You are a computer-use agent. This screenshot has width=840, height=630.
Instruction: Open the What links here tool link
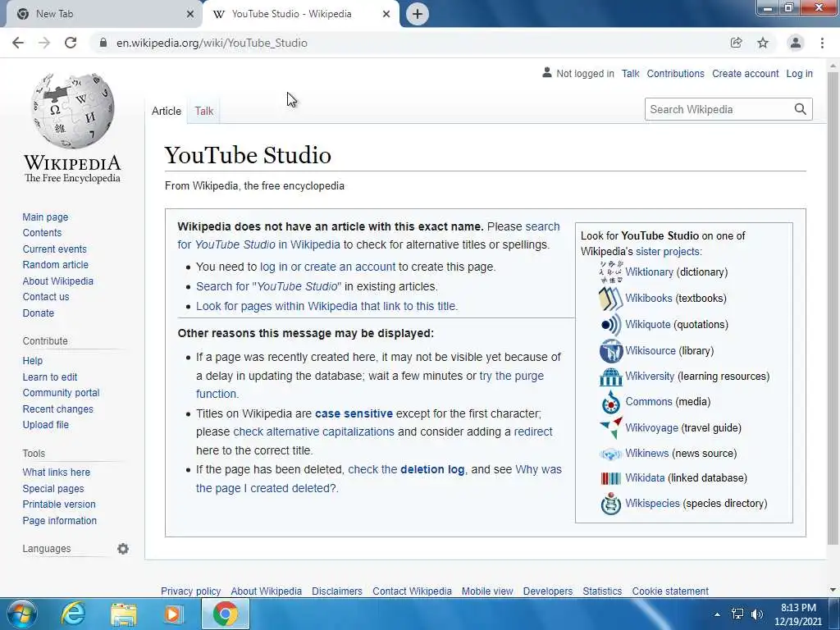coord(57,472)
